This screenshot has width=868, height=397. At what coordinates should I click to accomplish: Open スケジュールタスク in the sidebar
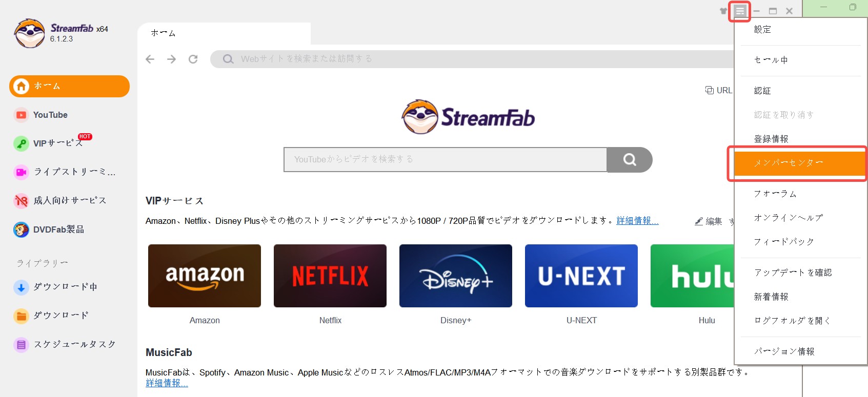tap(65, 344)
